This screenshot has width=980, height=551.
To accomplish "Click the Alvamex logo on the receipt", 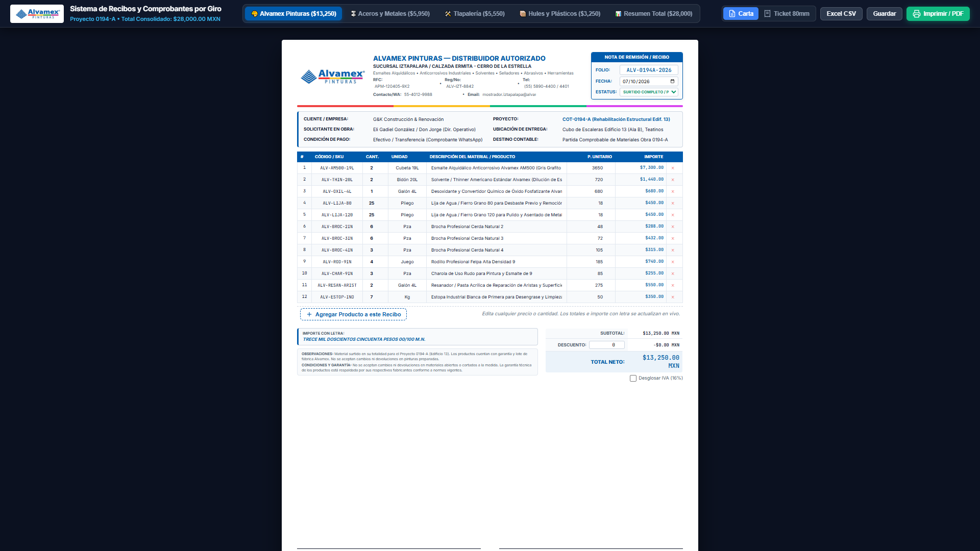I will tap(333, 77).
